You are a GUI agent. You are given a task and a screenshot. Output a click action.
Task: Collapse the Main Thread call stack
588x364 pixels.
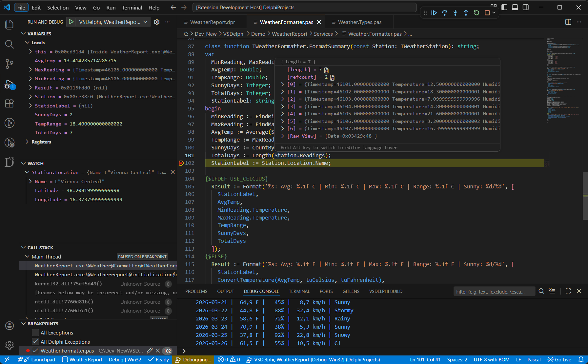[27, 257]
